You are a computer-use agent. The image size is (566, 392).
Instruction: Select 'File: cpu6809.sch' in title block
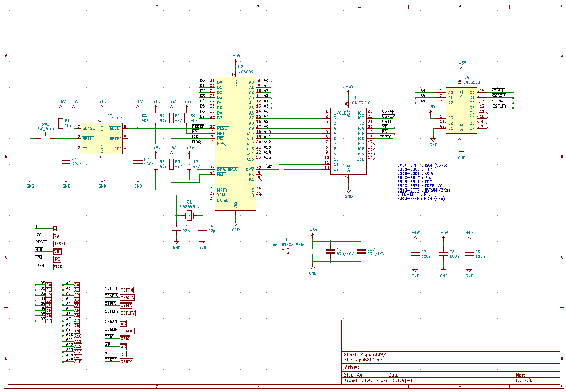pos(364,360)
